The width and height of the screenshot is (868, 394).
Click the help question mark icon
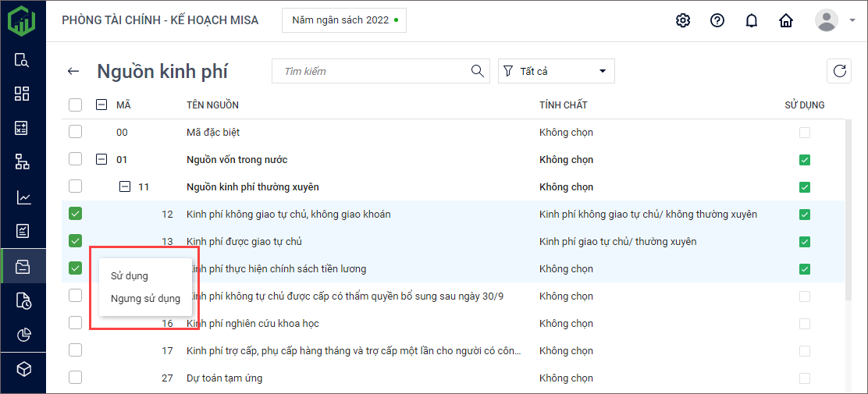717,21
